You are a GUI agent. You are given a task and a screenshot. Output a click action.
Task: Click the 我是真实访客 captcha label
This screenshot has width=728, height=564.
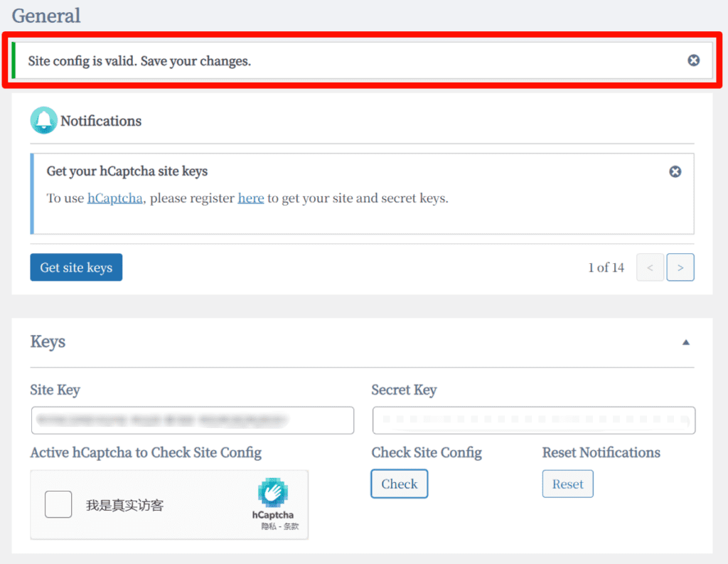[124, 506]
